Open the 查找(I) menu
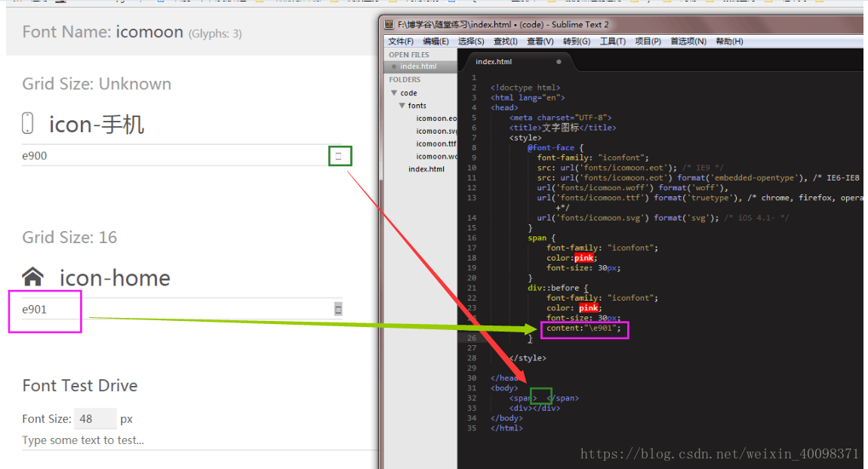The image size is (868, 469). click(x=506, y=42)
